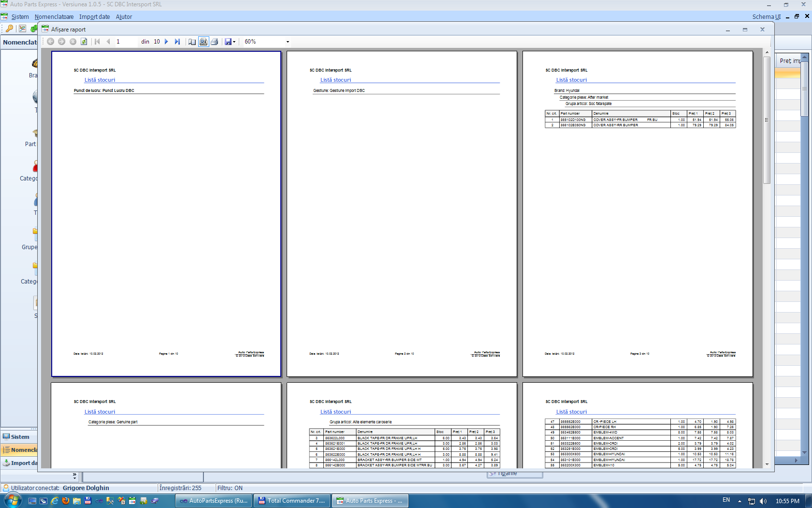Launch Firefox from quick launch
The width and height of the screenshot is (812, 508).
pyautogui.click(x=66, y=501)
